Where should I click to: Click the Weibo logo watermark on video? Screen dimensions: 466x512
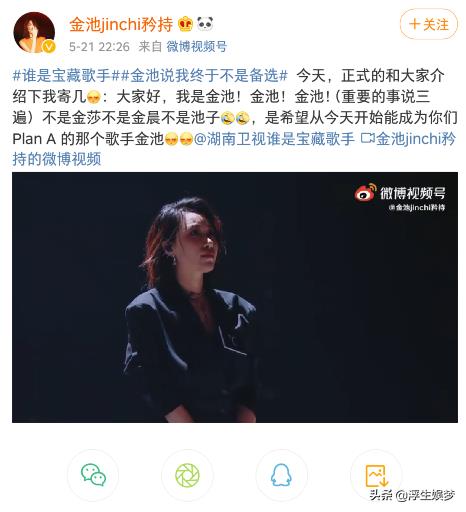pyautogui.click(x=365, y=193)
